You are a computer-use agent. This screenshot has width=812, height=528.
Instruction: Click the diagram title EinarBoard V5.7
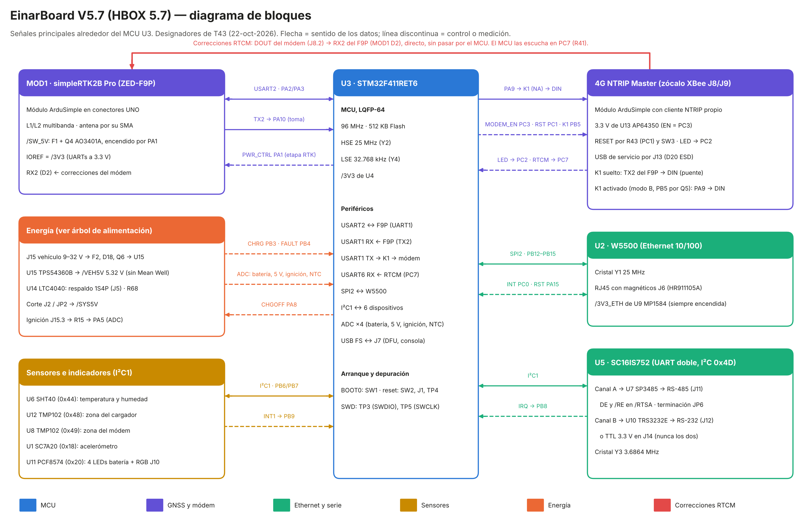(x=161, y=15)
